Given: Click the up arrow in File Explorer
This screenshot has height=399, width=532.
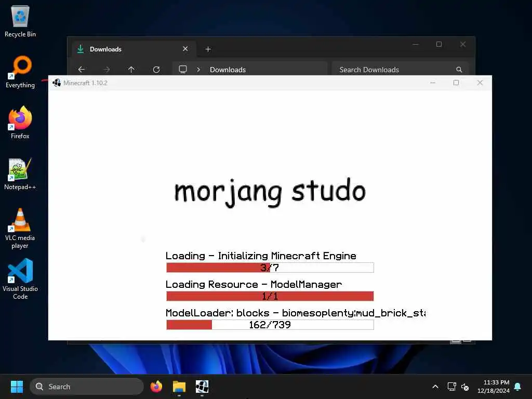Looking at the screenshot, I should click(131, 70).
